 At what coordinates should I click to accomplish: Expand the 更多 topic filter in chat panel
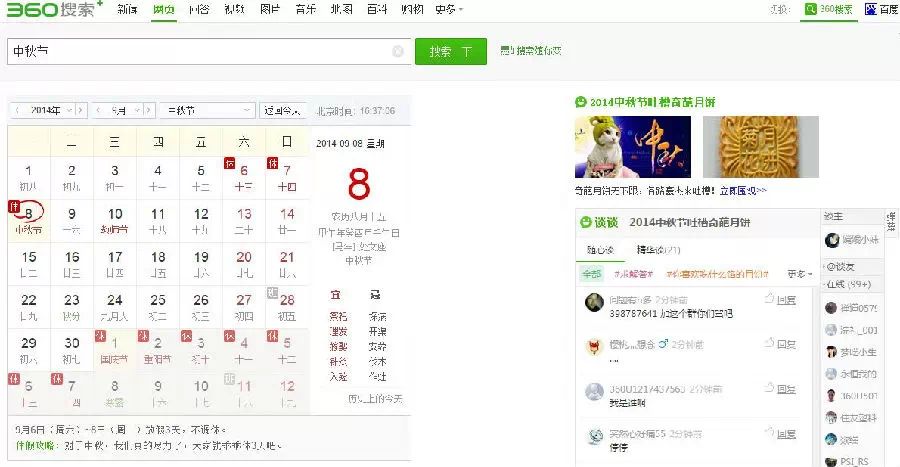pyautogui.click(x=800, y=274)
